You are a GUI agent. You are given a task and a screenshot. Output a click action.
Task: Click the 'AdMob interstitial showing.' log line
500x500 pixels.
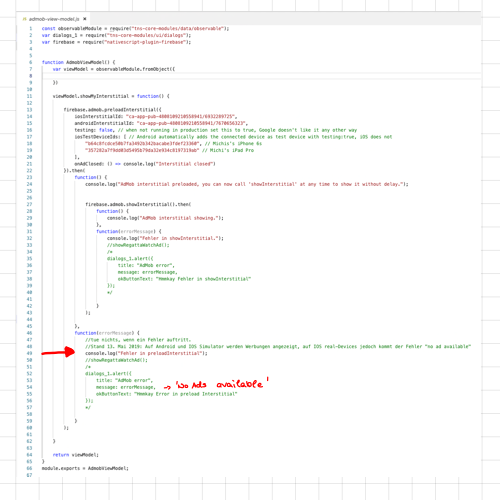click(x=165, y=218)
